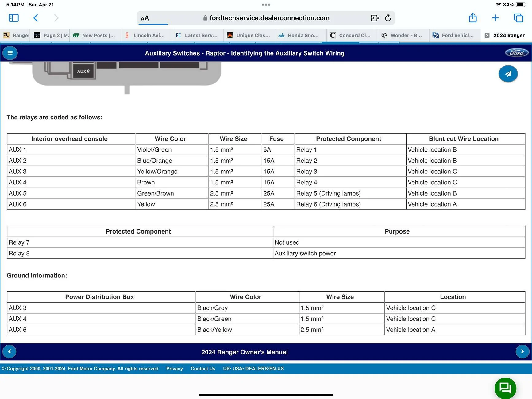Viewport: 532px width, 399px height.
Task: Reload the current page
Action: 388,18
